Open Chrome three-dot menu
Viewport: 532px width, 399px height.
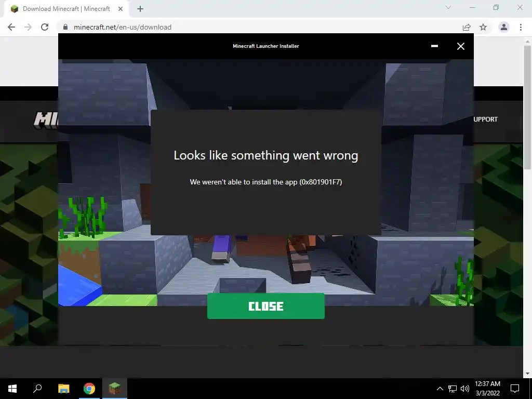(x=521, y=27)
